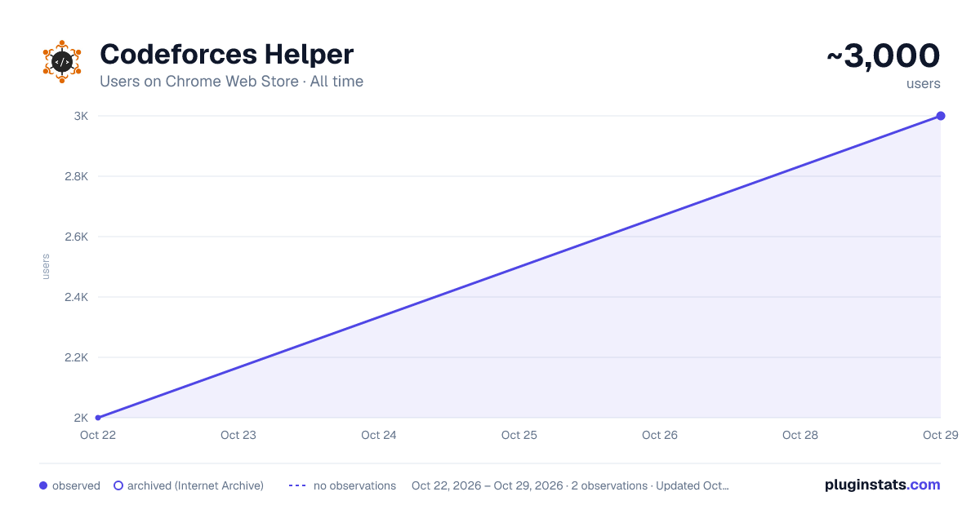Click the ~3,000 user count
Viewport: 980px width, 514px height.
(x=884, y=55)
